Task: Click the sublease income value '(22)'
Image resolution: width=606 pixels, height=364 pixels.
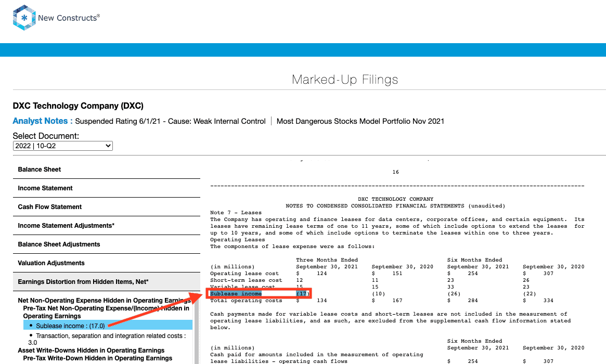Action: [530, 294]
